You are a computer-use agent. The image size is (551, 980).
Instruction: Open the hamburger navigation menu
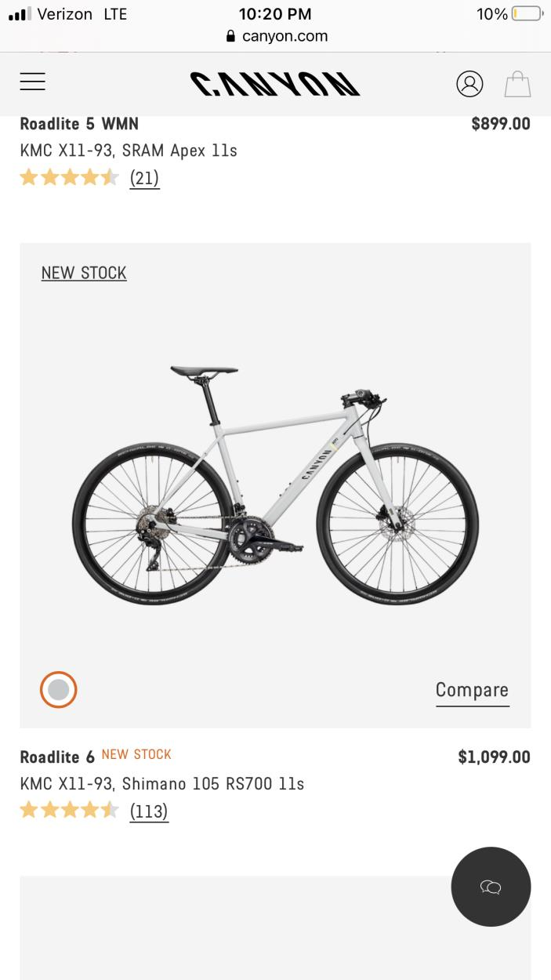click(x=33, y=82)
